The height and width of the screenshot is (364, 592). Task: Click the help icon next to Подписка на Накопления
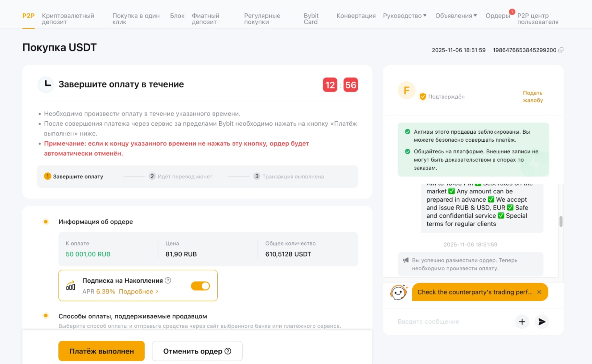tap(168, 281)
